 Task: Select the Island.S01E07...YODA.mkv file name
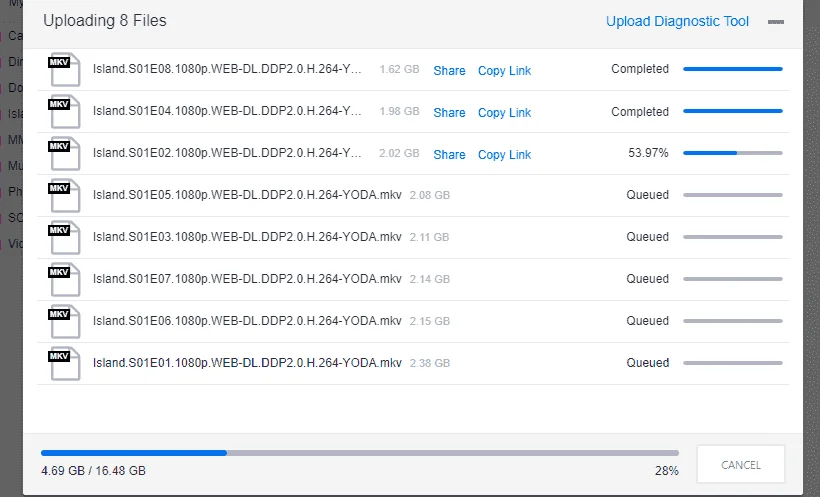click(247, 279)
